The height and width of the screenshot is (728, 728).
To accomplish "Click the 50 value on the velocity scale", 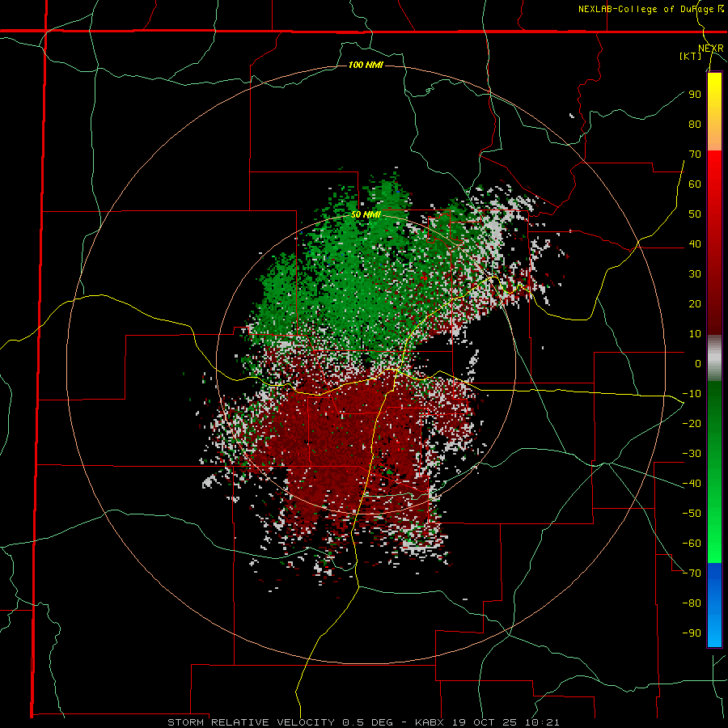I will point(695,214).
